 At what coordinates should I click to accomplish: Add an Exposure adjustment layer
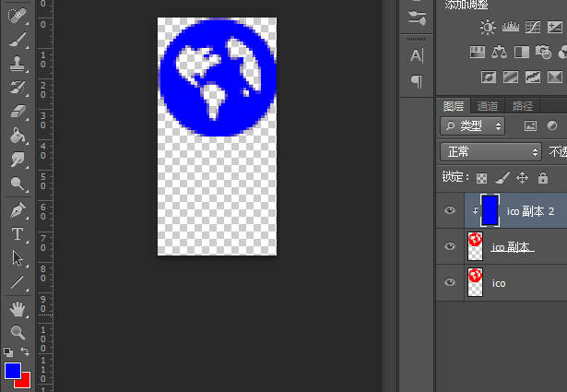click(x=555, y=27)
